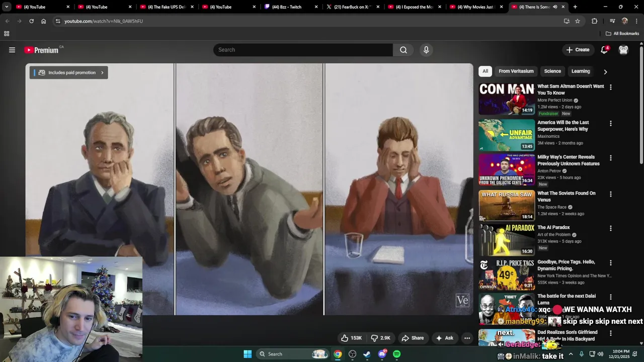Click the Chrome address bar URL
The width and height of the screenshot is (644, 362).
pos(104,21)
